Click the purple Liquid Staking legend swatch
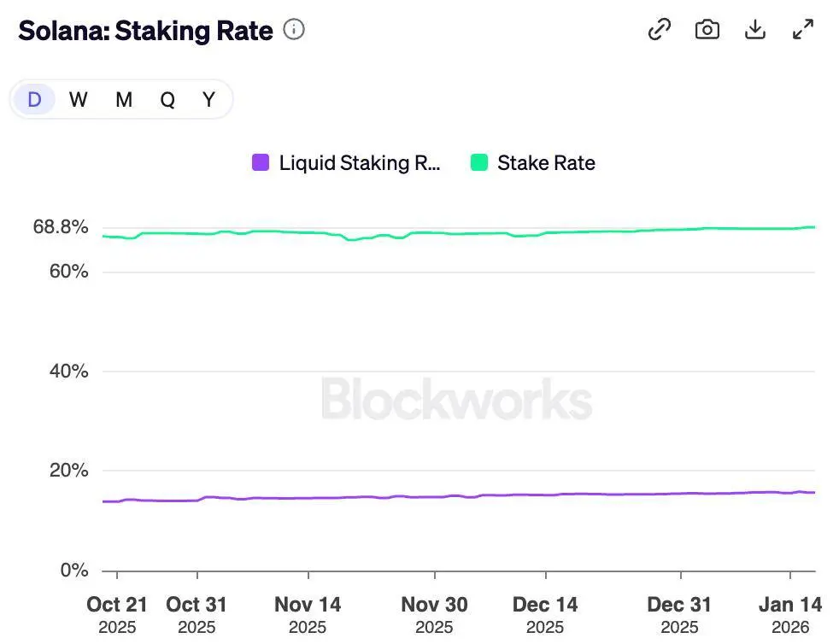This screenshot has height=644, width=839. (x=261, y=162)
